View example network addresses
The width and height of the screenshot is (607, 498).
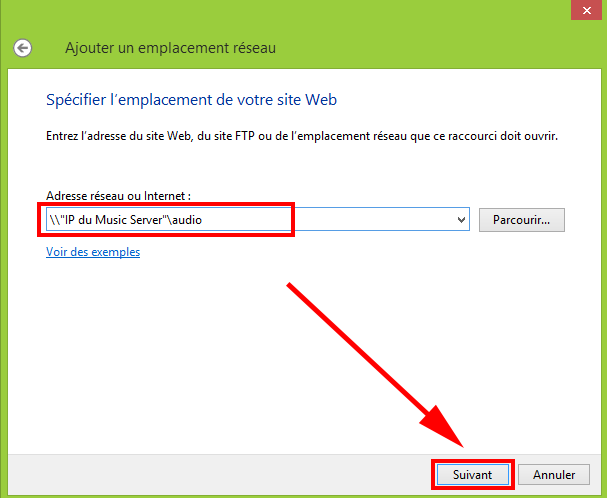(x=93, y=252)
